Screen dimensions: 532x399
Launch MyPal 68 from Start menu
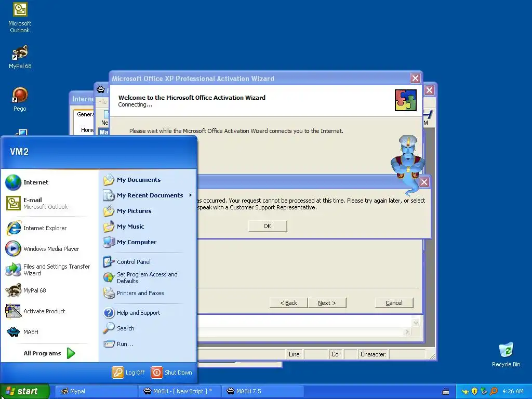click(x=49, y=290)
